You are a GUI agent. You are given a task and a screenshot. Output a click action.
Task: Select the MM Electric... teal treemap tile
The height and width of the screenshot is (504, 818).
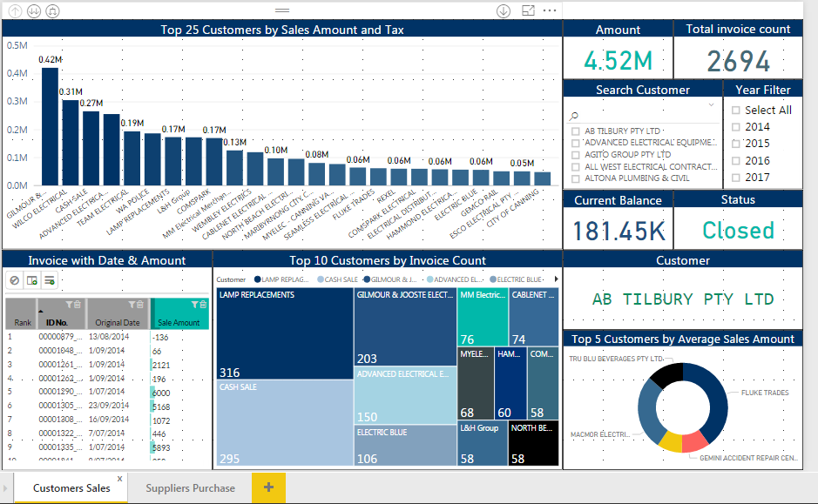483,317
